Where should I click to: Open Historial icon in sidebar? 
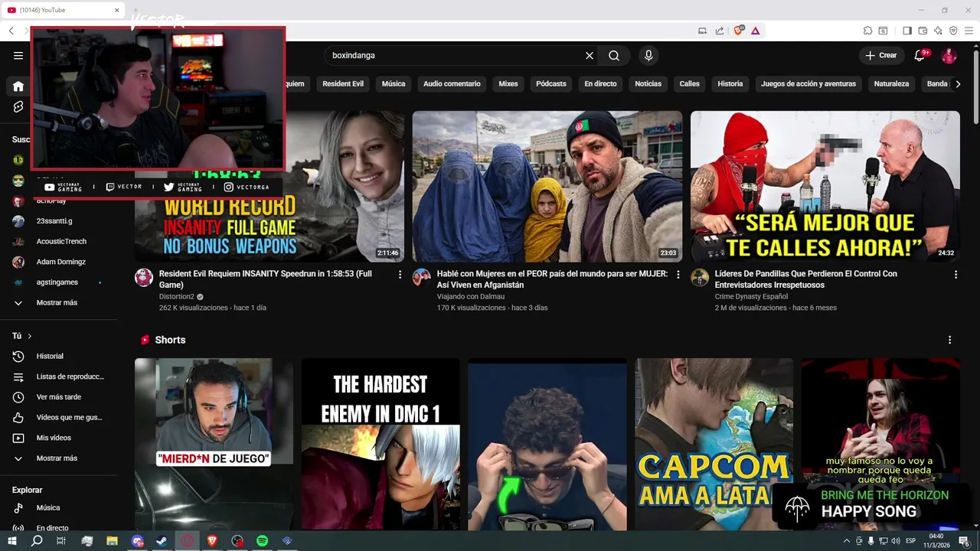pos(18,356)
